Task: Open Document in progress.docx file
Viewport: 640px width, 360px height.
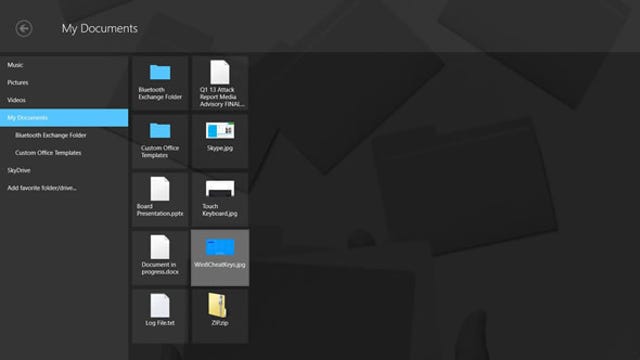Action: click(x=160, y=258)
